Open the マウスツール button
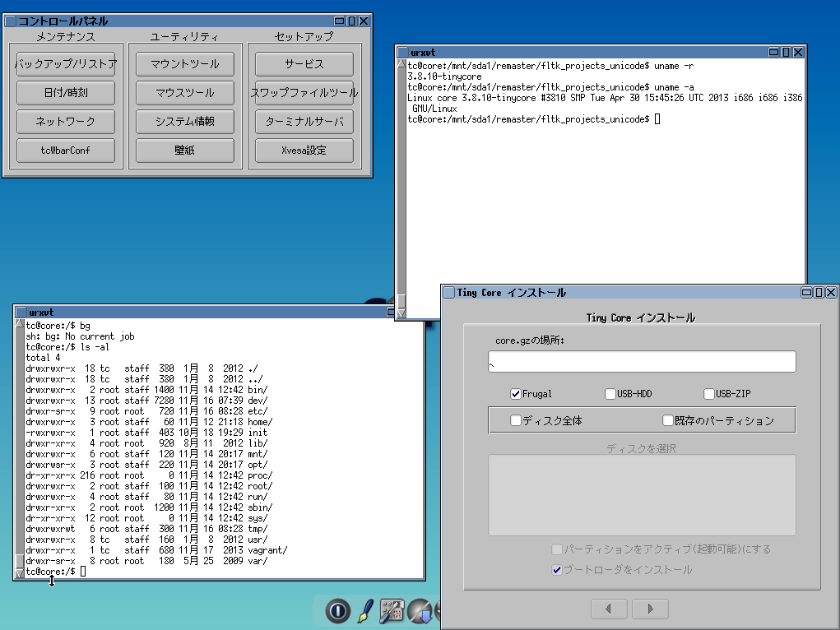 [185, 93]
